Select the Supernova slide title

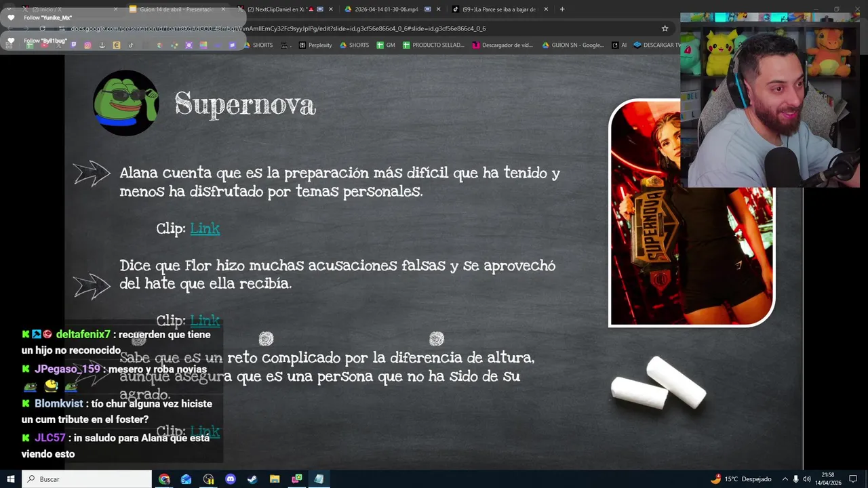(245, 105)
